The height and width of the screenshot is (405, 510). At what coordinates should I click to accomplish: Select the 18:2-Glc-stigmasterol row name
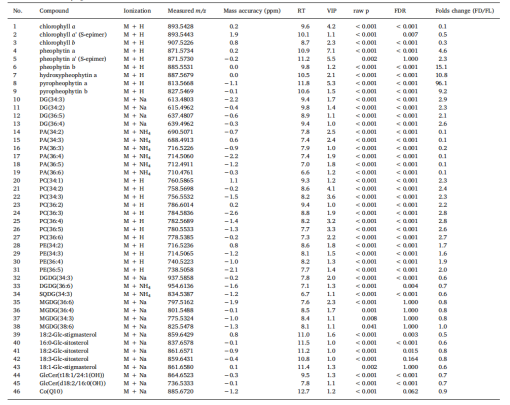(x=68, y=335)
